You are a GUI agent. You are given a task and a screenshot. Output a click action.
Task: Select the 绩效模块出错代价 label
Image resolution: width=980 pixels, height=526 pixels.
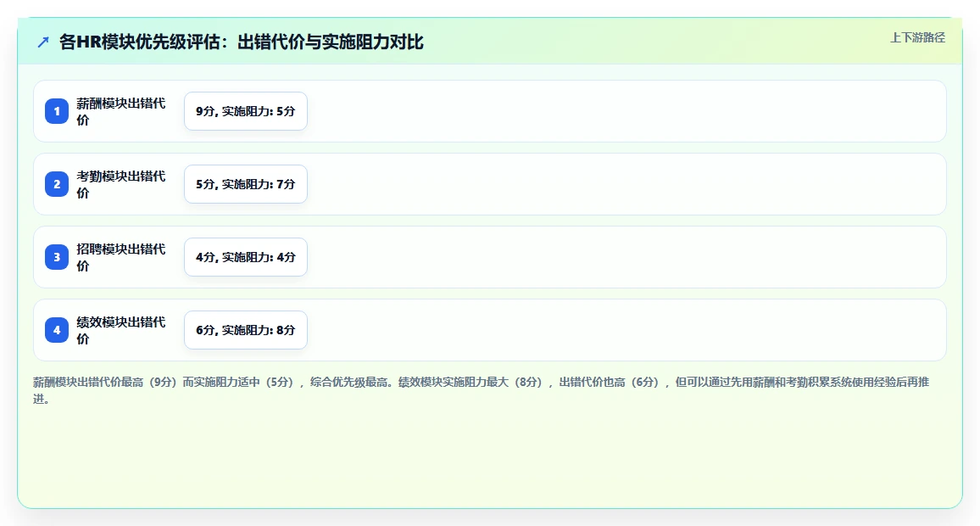click(x=121, y=330)
